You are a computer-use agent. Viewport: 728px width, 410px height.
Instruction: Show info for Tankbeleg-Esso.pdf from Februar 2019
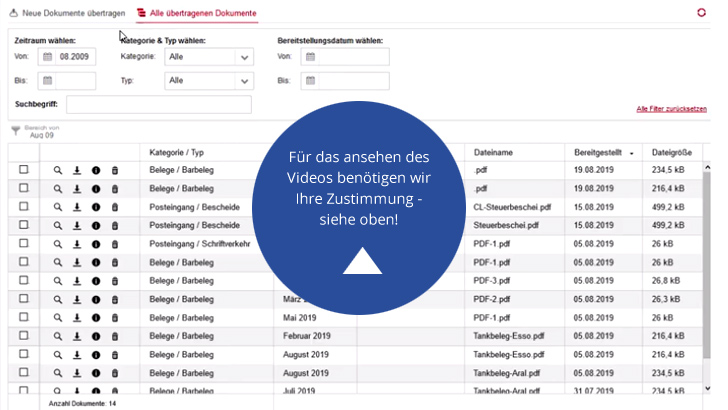click(95, 335)
